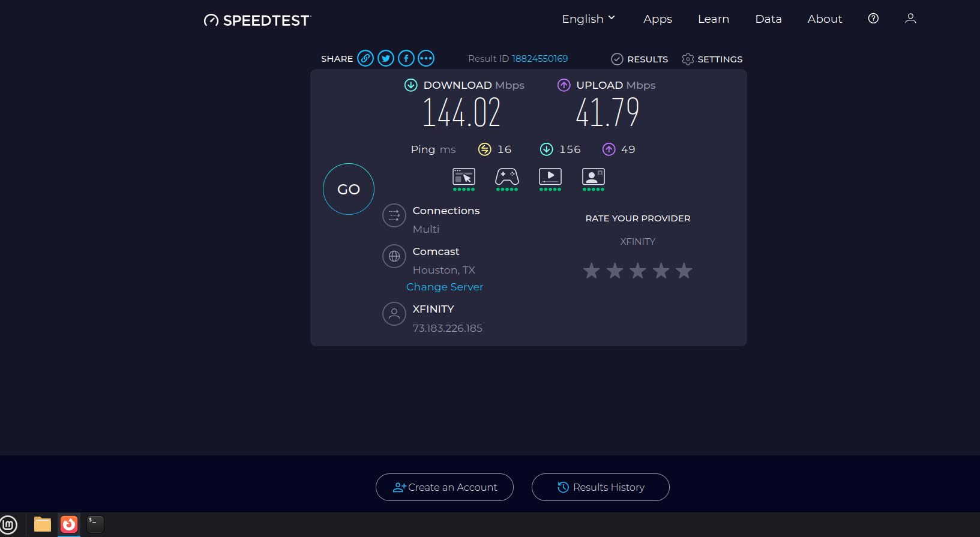Click the RATE YOUR PROVIDER heading
Image resolution: width=980 pixels, height=537 pixels.
(x=638, y=218)
